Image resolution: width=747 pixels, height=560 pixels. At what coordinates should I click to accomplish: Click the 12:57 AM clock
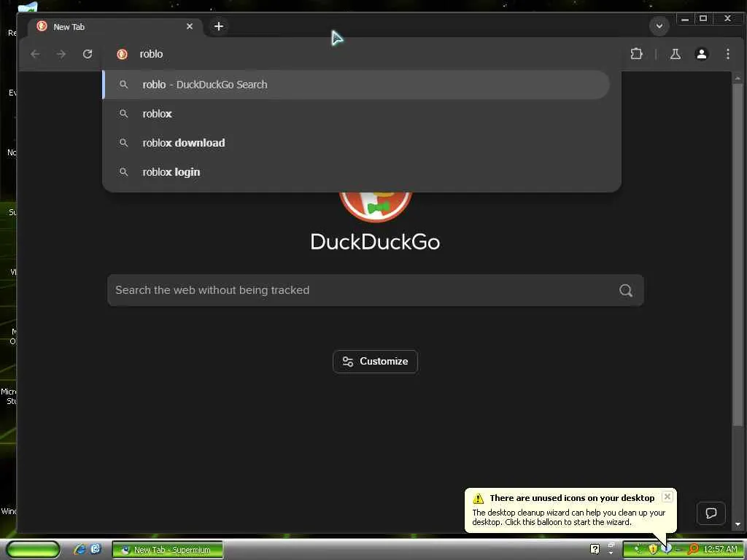point(720,550)
